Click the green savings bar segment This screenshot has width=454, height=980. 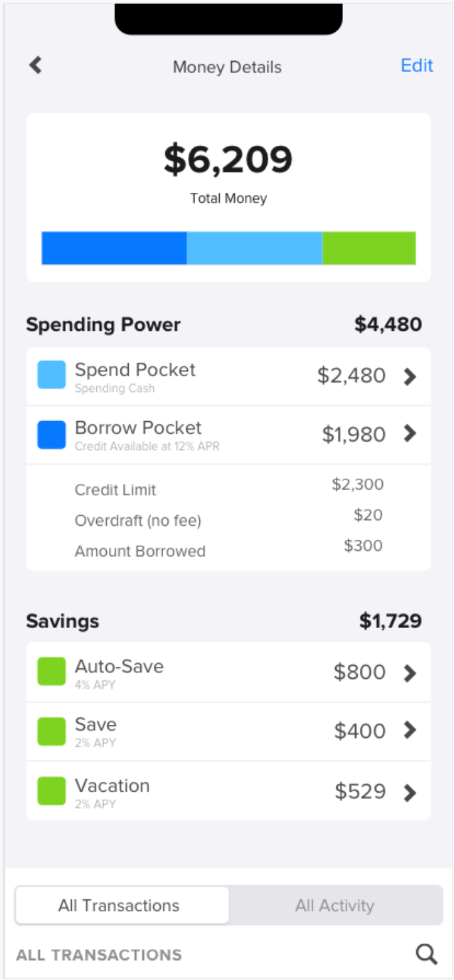point(369,248)
